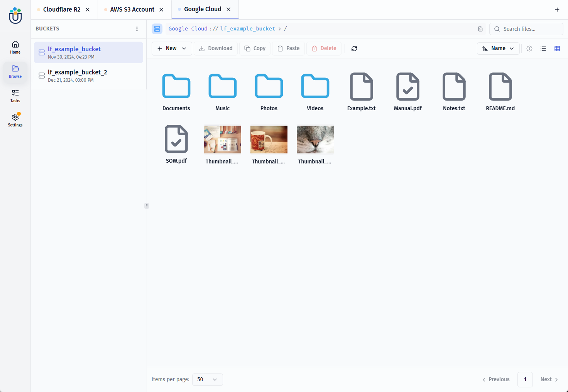Go to the Home sidebar section
The height and width of the screenshot is (392, 568).
pos(15,47)
